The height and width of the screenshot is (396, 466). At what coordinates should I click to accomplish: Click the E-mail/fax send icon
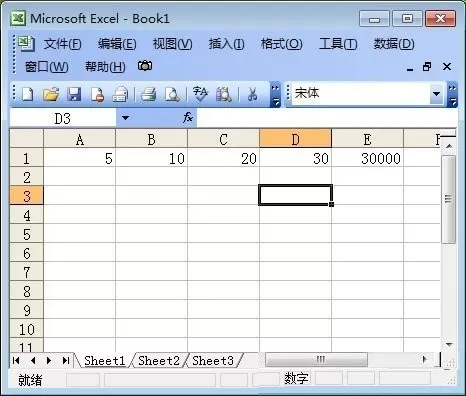(120, 94)
